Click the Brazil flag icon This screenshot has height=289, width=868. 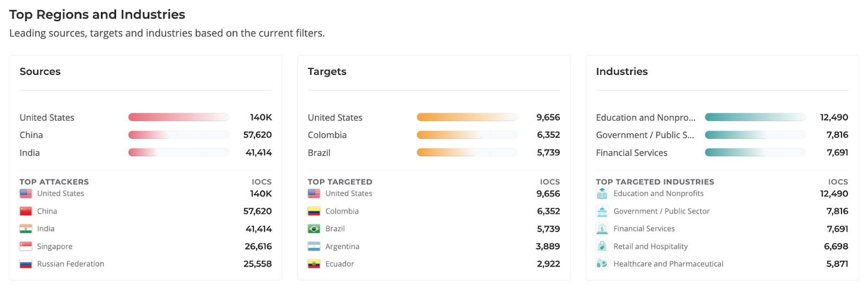pos(314,229)
